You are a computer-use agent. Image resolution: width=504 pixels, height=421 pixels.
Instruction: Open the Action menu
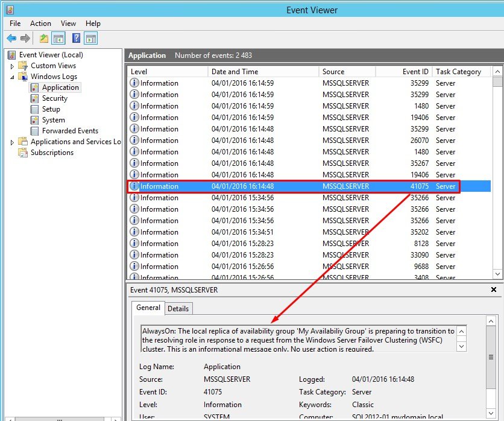40,24
